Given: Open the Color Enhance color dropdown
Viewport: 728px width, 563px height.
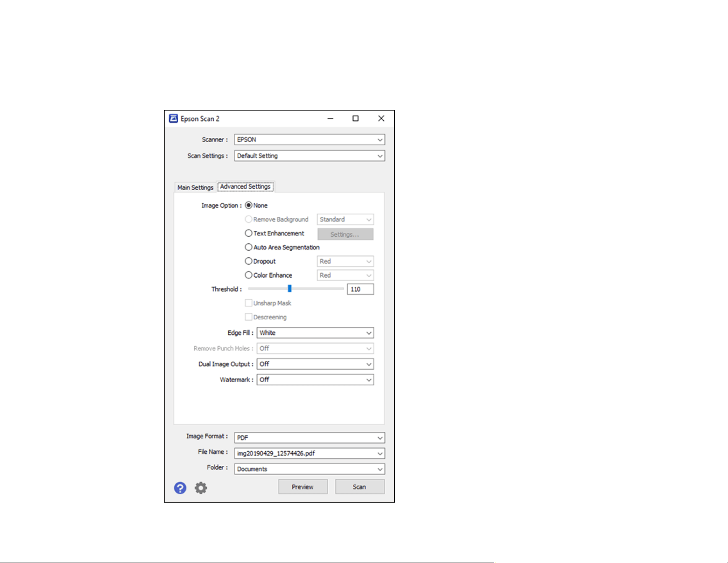Looking at the screenshot, I should coord(346,276).
